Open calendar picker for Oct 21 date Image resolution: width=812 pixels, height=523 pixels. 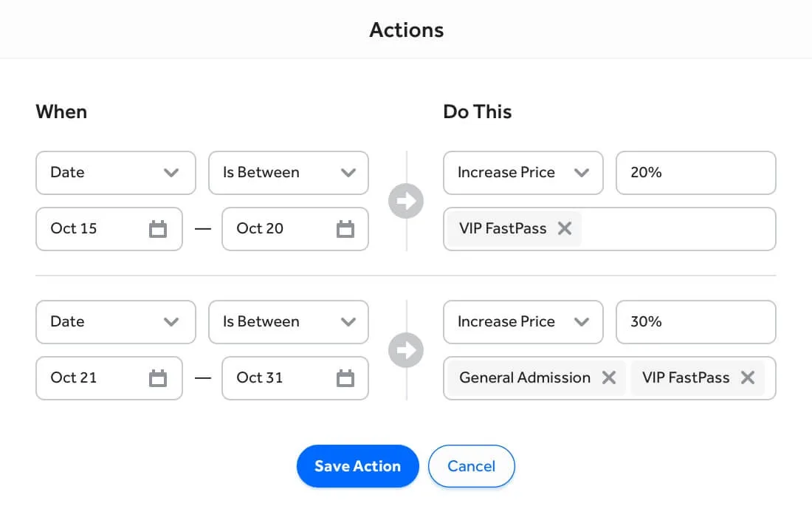[158, 378]
